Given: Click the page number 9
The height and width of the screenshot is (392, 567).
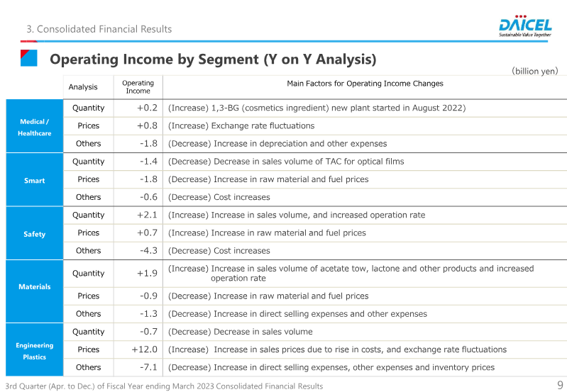Looking at the screenshot, I should tap(559, 385).
